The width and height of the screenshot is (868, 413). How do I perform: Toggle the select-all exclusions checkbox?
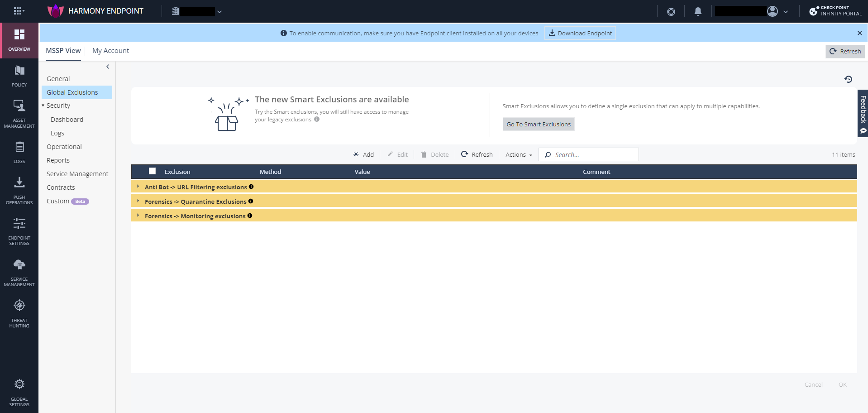pos(152,171)
